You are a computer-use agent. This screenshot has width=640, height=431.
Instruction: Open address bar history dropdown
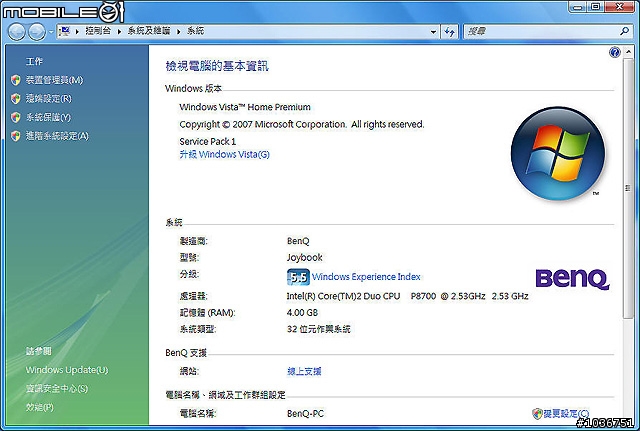click(433, 31)
